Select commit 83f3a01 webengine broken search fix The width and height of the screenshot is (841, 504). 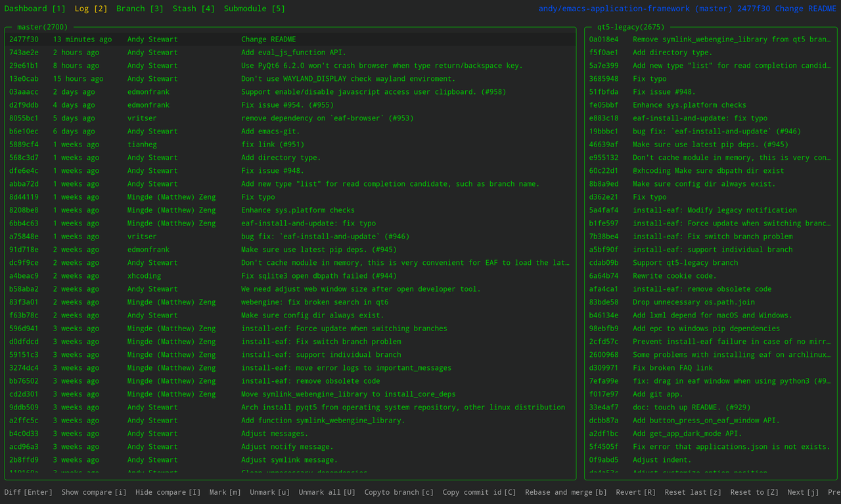[290, 302]
